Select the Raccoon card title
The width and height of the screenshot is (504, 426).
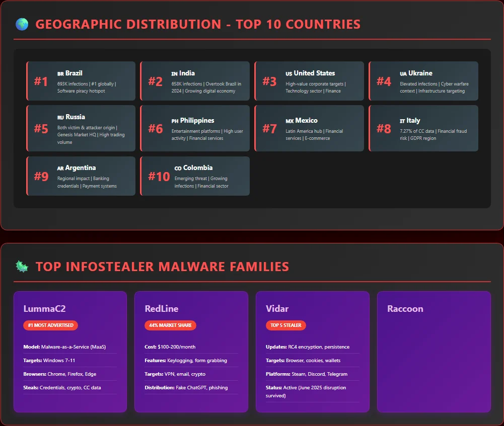click(405, 308)
